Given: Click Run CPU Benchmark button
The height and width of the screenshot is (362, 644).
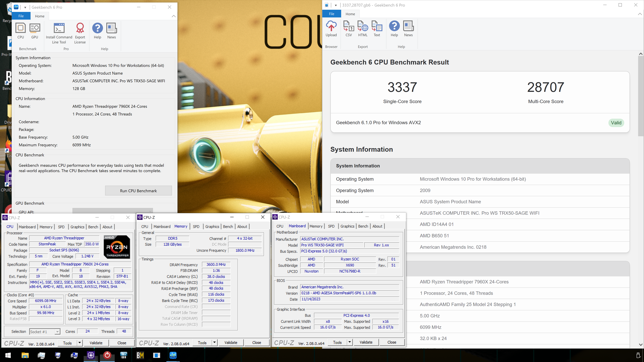Looking at the screenshot, I should click(x=138, y=191).
